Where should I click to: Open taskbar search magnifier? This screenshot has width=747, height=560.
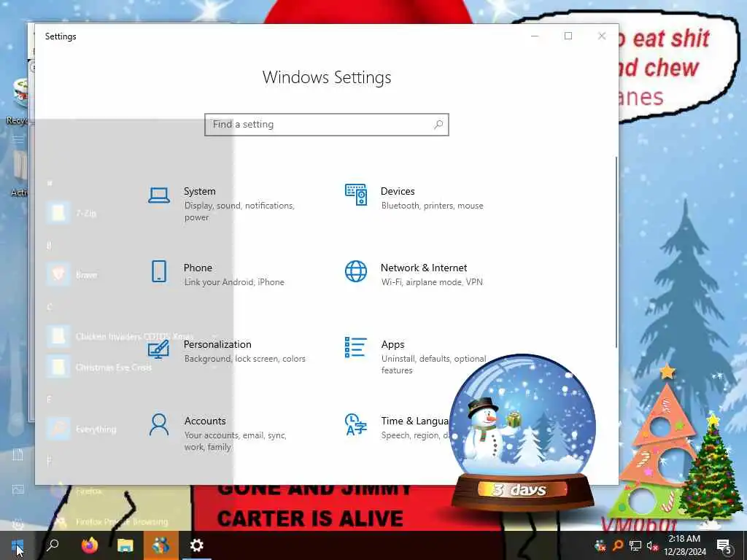click(x=53, y=545)
